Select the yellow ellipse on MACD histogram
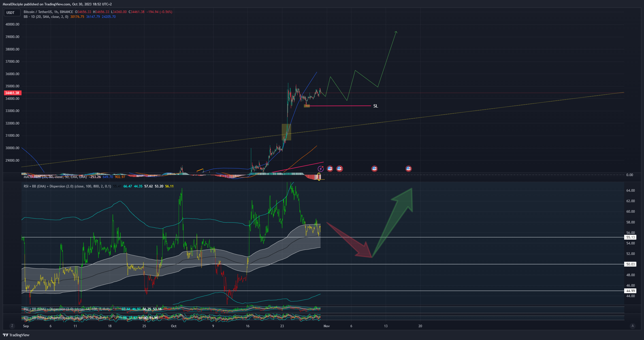This screenshot has height=340, width=644. [319, 177]
